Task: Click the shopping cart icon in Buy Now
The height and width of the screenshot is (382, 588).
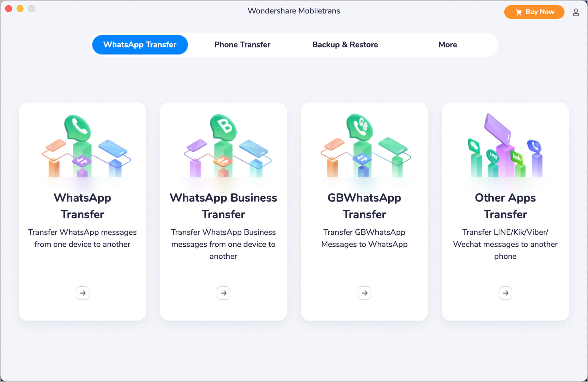Action: click(x=518, y=12)
